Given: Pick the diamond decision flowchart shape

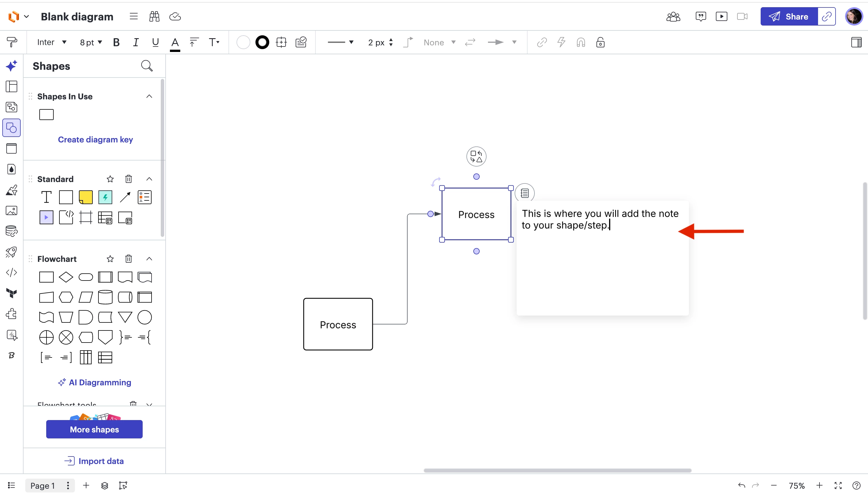Looking at the screenshot, I should click(x=66, y=277).
